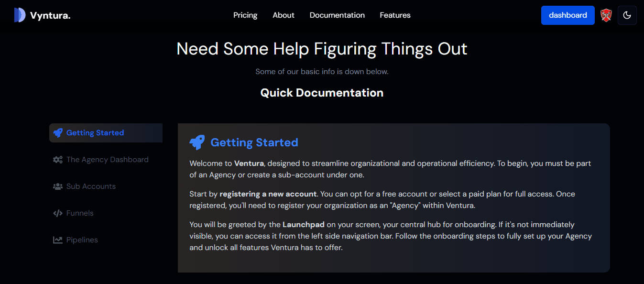Click the chart icon for Pipelines
Screen dimensions: 644x284
[x=58, y=240]
